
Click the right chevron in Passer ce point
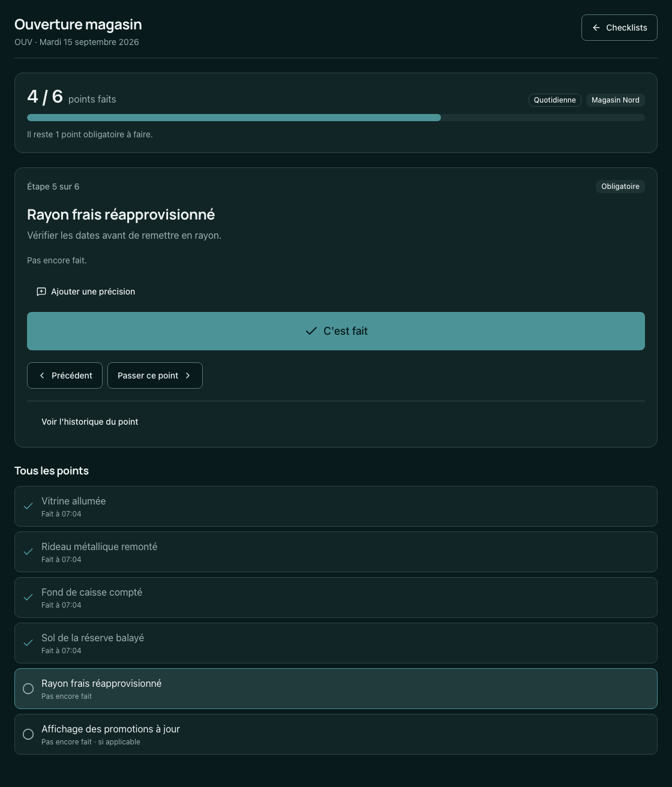coord(188,376)
